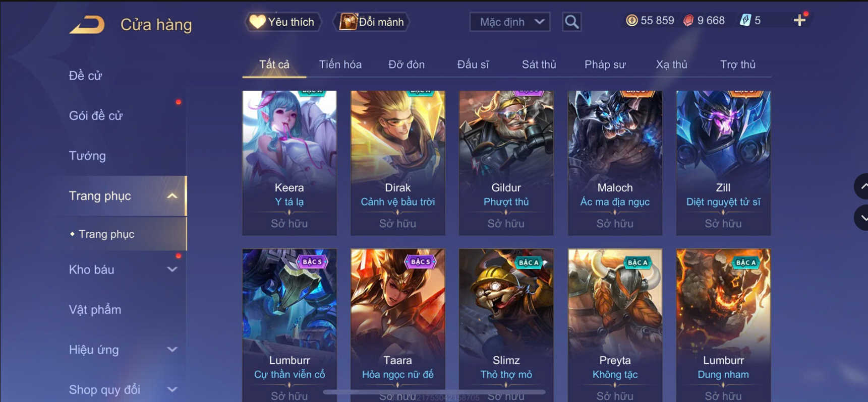This screenshot has width=868, height=402.
Task: Switch to the Pháp sư tab
Action: pos(605,64)
